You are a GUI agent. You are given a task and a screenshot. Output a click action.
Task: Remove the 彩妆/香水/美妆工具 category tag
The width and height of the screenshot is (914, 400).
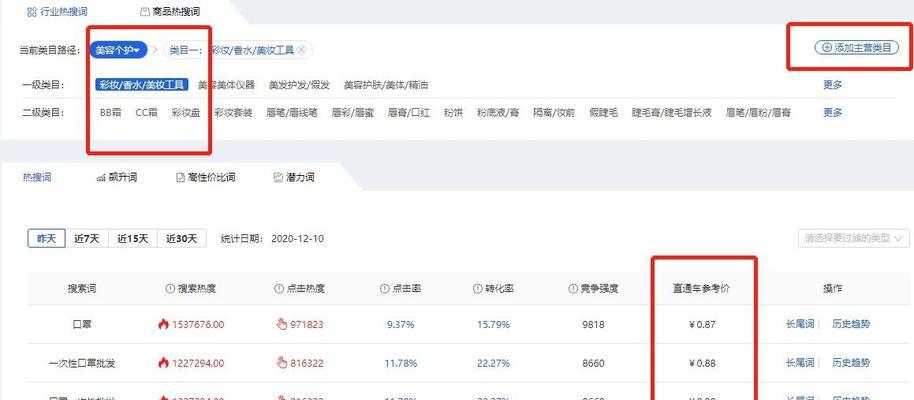pyautogui.click(x=301, y=50)
